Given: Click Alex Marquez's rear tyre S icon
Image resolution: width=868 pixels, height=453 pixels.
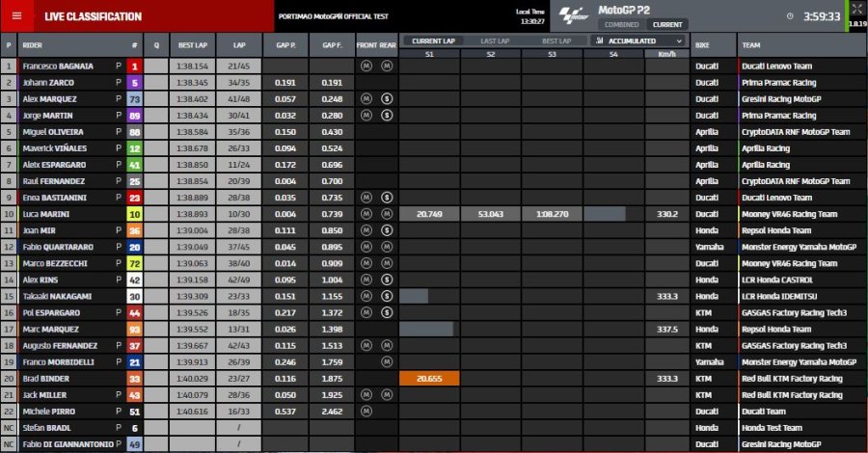Looking at the screenshot, I should (x=387, y=99).
